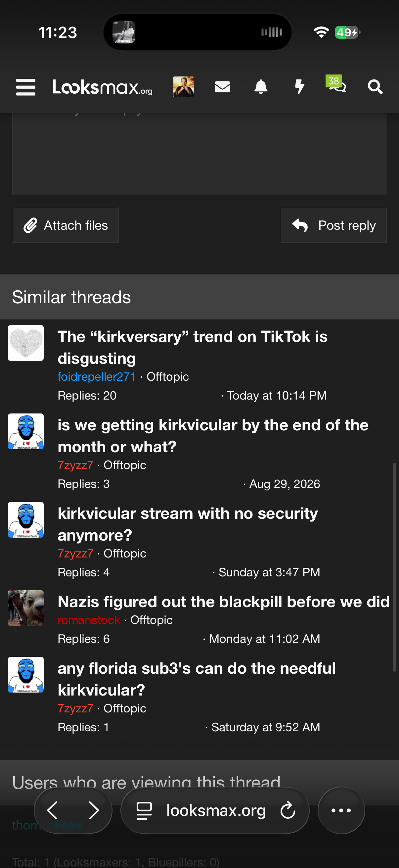Tap inside the reply message text area
This screenshot has height=868, width=399.
(199, 154)
